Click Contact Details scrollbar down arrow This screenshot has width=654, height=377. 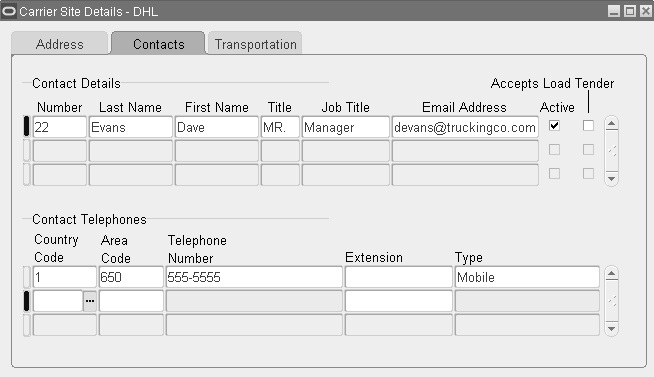click(611, 178)
